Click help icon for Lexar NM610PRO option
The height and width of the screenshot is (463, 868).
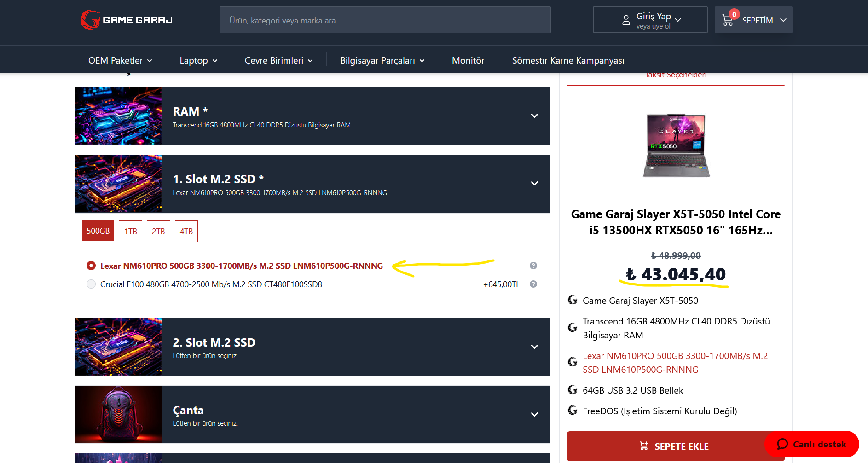[533, 266]
